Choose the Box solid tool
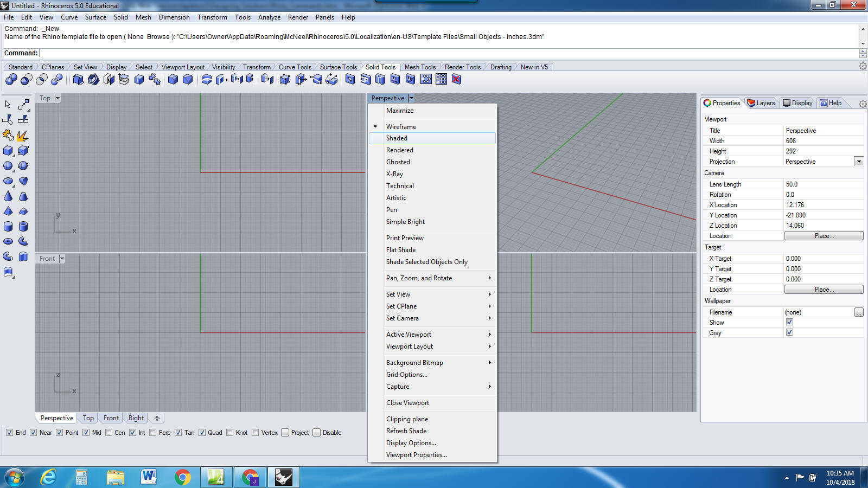This screenshot has width=868, height=488. [8, 151]
